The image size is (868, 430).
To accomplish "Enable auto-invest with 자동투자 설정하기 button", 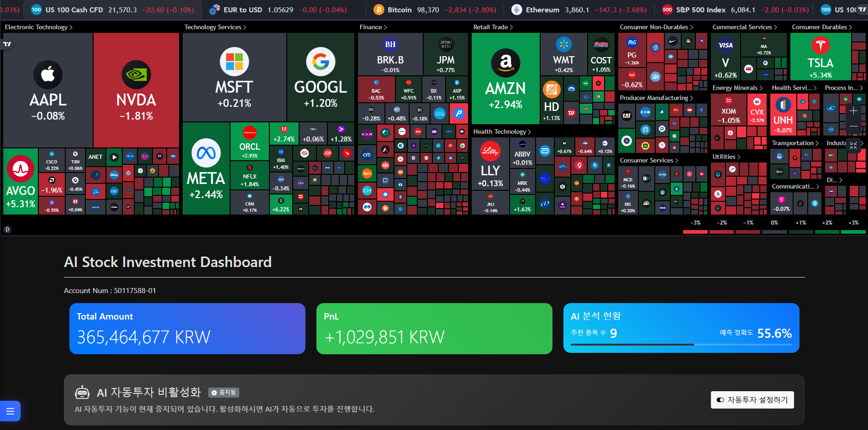I will [x=752, y=400].
